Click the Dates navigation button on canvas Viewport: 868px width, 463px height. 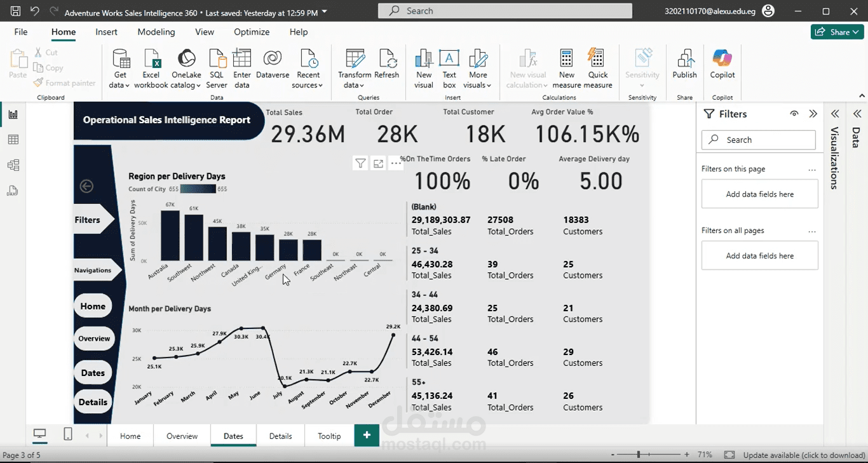tap(93, 373)
